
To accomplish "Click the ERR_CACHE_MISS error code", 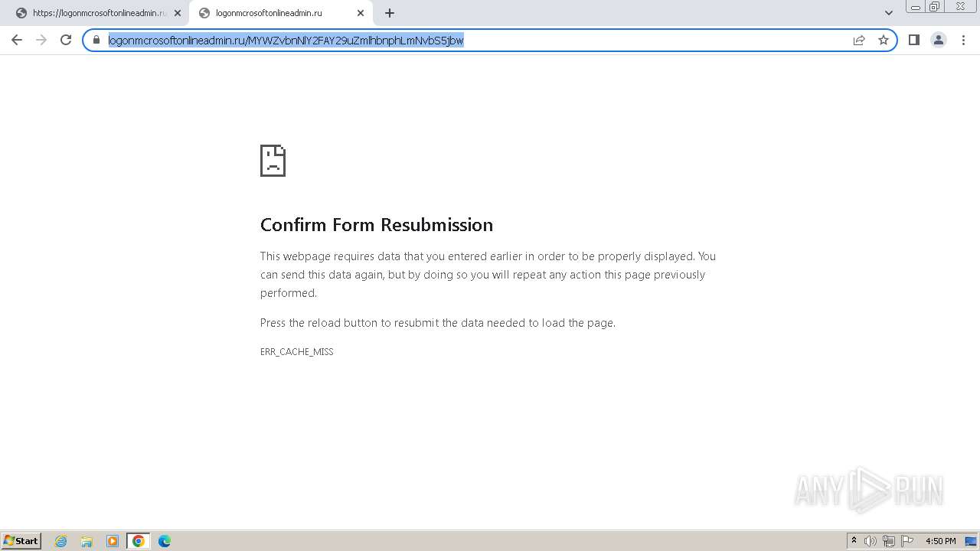I will point(297,352).
